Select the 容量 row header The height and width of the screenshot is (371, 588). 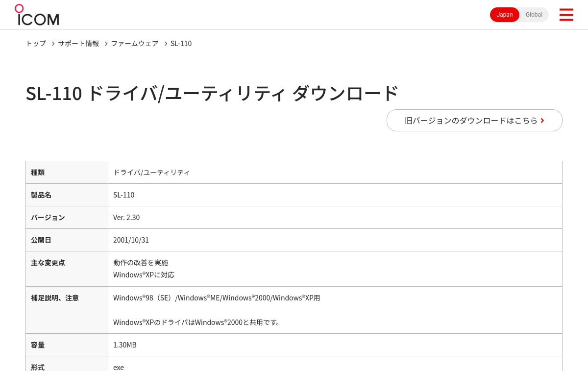[x=67, y=345]
